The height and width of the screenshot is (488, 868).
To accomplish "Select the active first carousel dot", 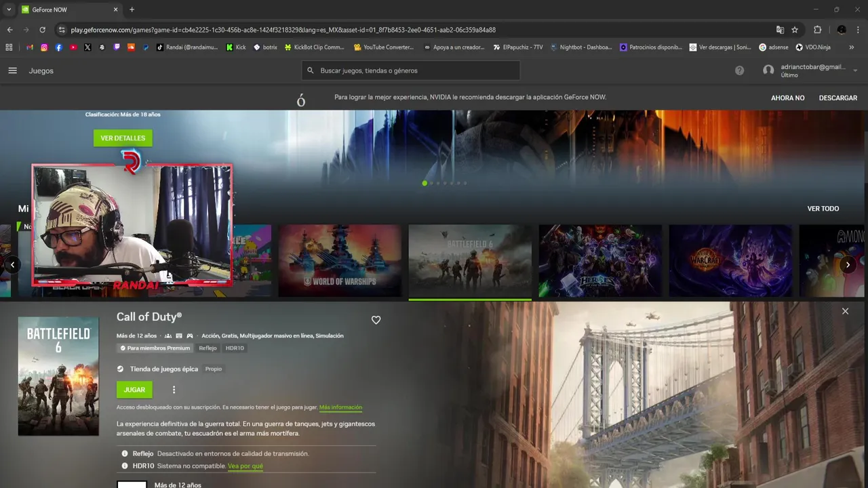I will pos(425,183).
